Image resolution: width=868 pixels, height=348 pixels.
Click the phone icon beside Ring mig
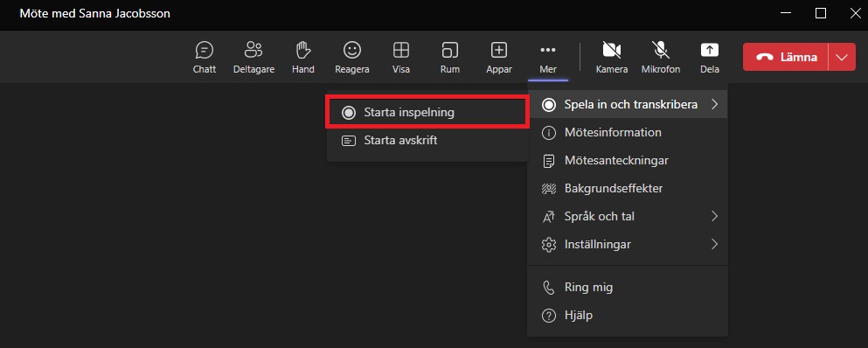tap(548, 288)
